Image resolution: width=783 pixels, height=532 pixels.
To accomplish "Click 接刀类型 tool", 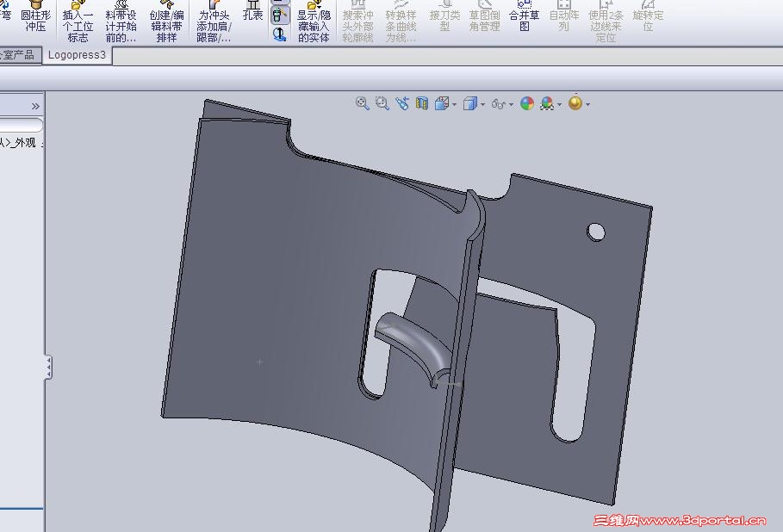I will tap(444, 17).
